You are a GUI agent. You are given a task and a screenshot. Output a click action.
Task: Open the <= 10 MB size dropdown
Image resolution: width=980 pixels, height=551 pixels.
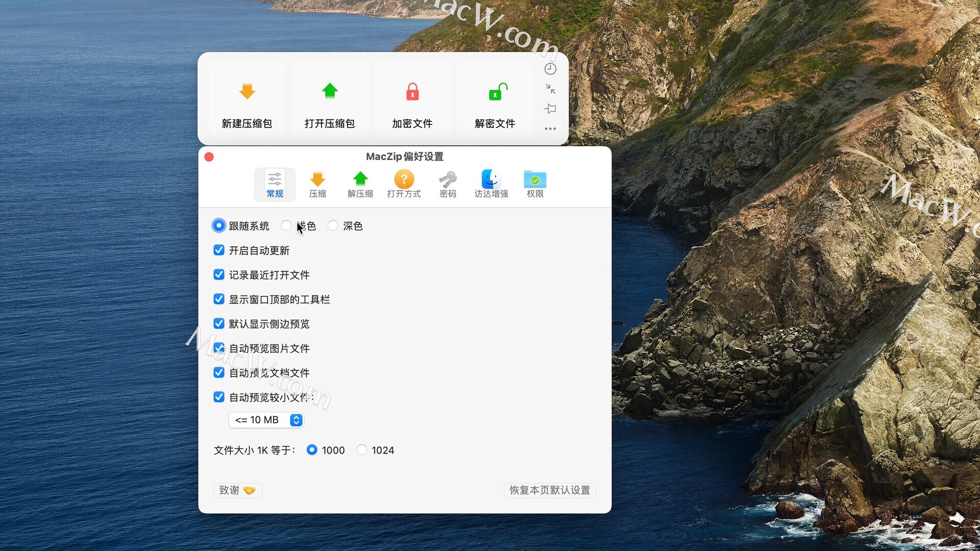click(x=266, y=420)
